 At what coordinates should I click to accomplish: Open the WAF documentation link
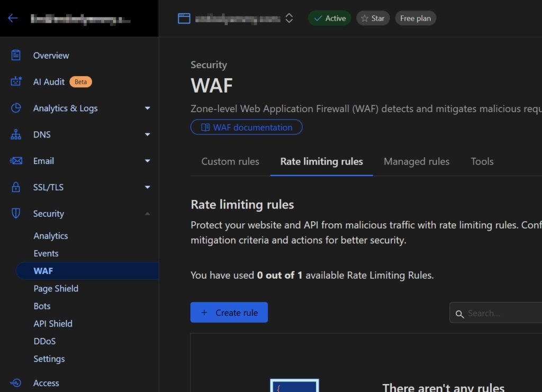[x=246, y=127]
